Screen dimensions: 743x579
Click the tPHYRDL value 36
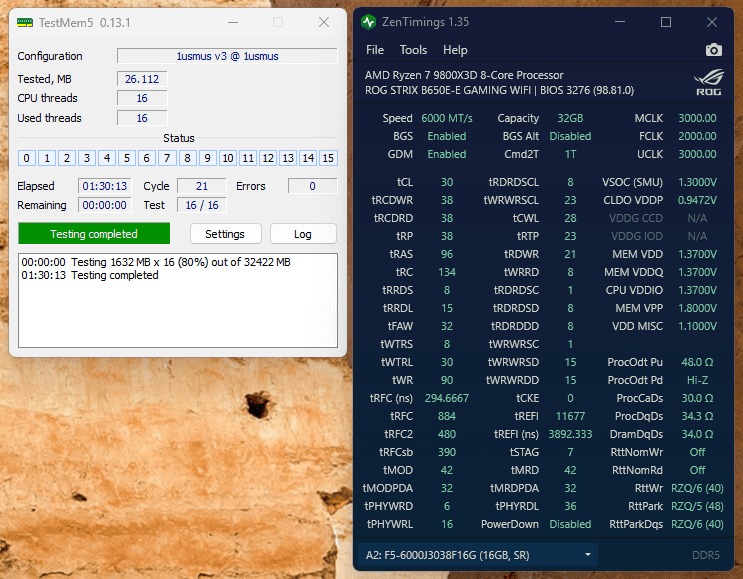tap(570, 506)
